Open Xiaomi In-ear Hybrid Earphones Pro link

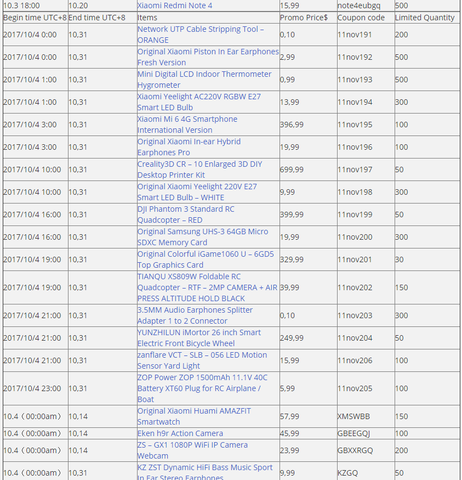tap(189, 147)
